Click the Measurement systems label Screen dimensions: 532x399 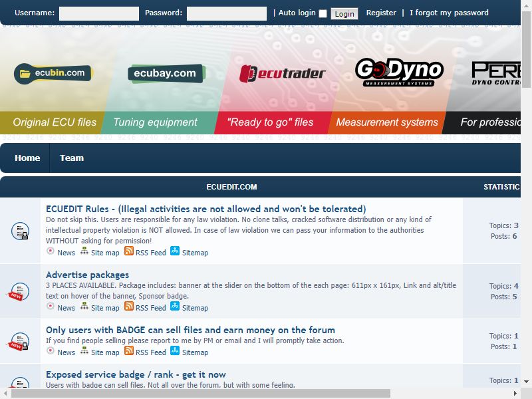coord(387,122)
